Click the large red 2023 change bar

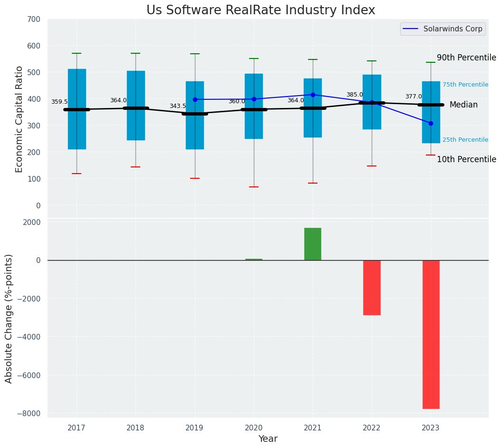click(431, 334)
